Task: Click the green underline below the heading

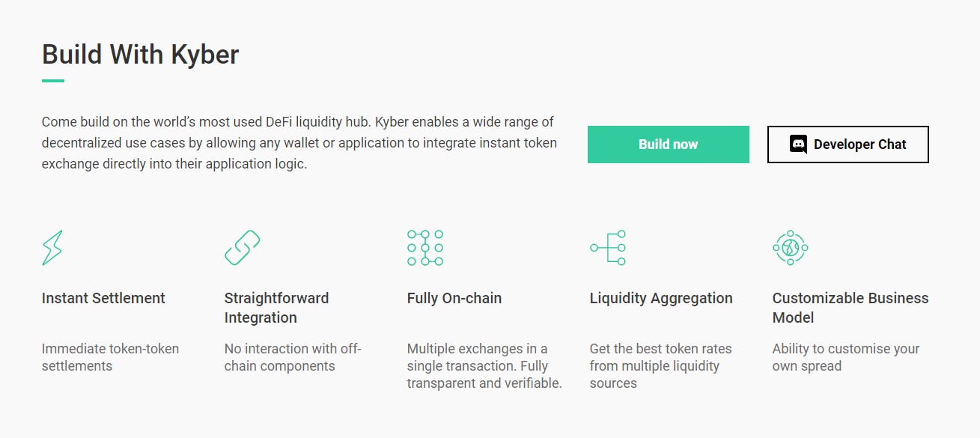Action: 53,81
